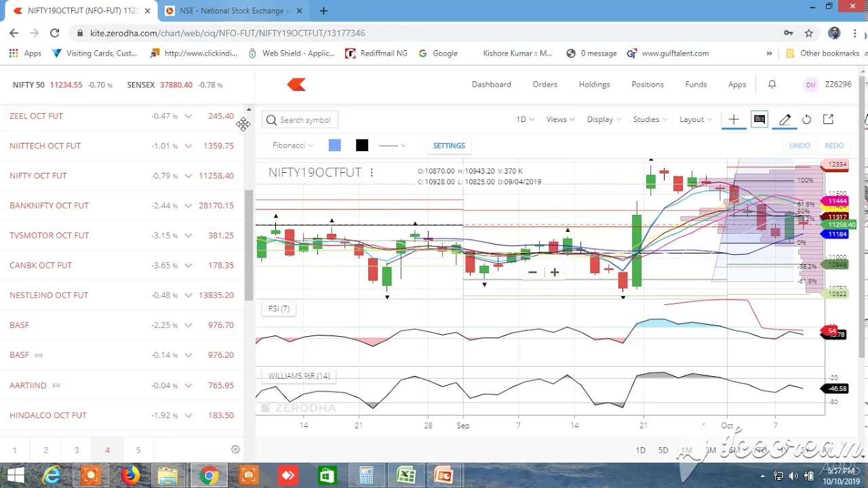Open the saved passwords key icon

click(x=788, y=33)
